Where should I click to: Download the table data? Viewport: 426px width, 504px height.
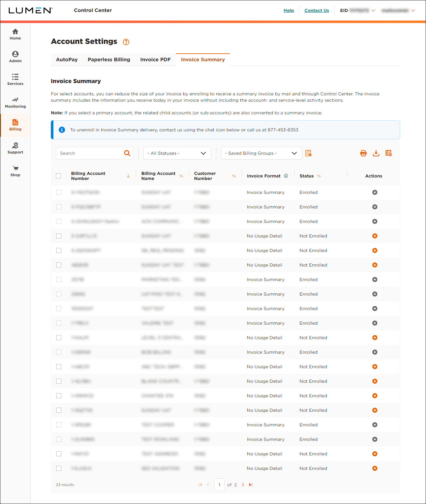[376, 153]
